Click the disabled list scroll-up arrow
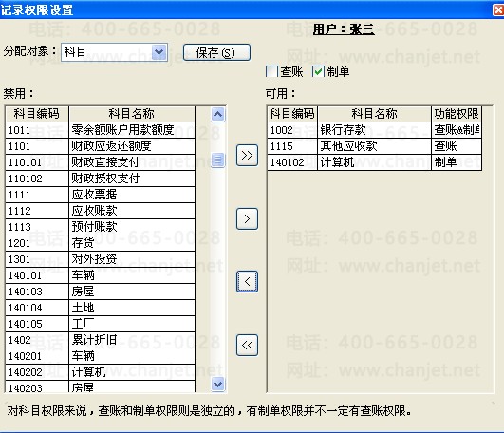Screen dimensions: 504x433 218,115
